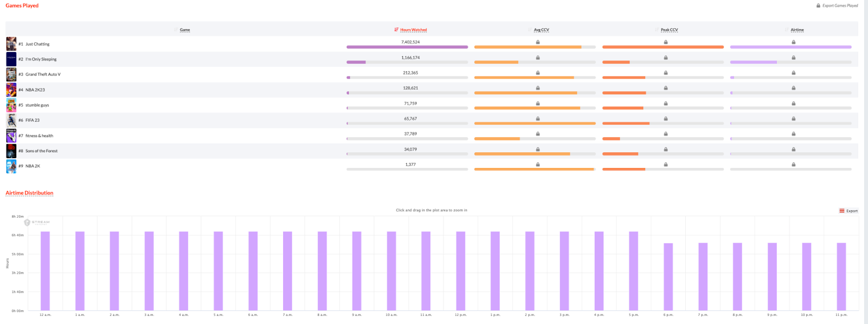This screenshot has height=324, width=868.
Task: Sort table by Hours Watched header
Action: click(413, 30)
